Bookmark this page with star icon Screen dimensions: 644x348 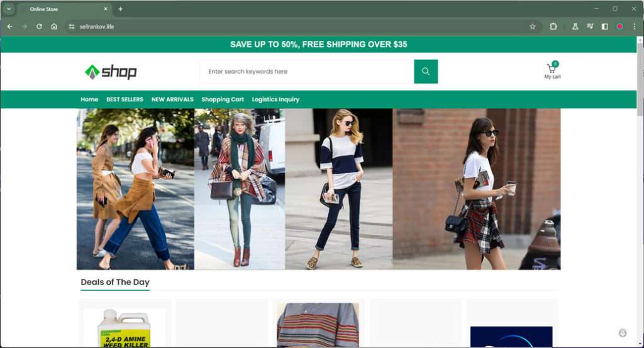pos(533,26)
